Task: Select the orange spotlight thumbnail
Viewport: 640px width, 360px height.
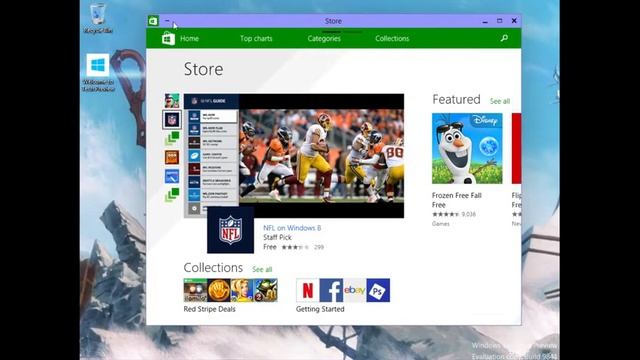Action: click(x=172, y=157)
